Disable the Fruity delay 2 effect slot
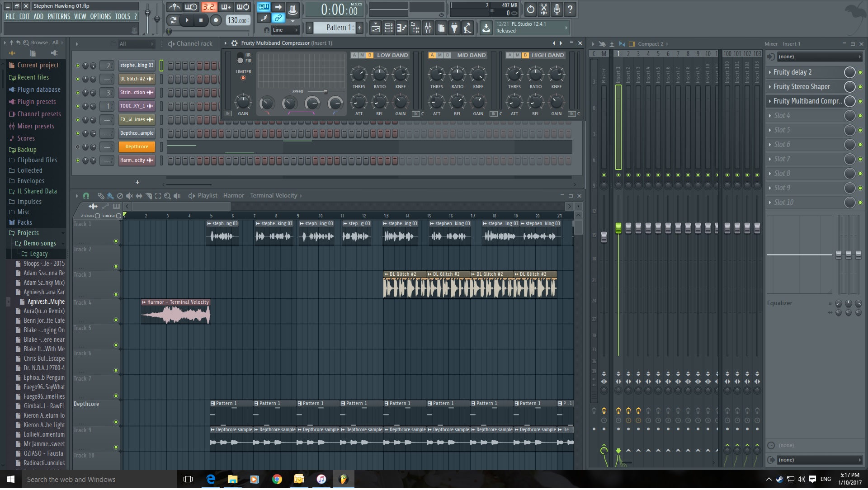 pos(860,72)
